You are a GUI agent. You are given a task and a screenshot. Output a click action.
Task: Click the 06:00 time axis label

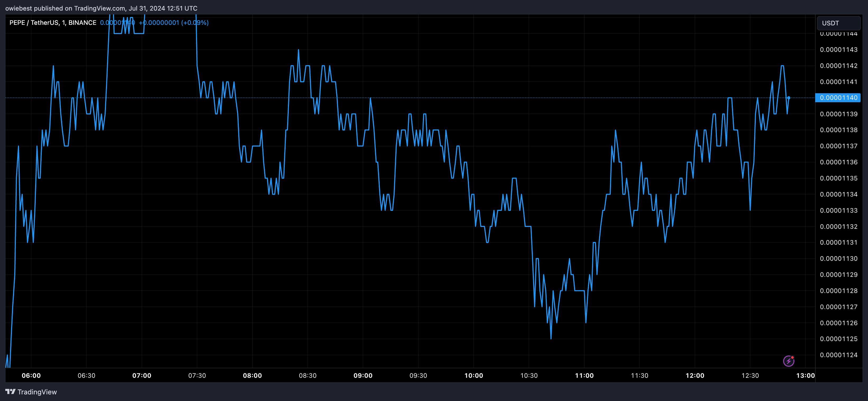coord(31,375)
